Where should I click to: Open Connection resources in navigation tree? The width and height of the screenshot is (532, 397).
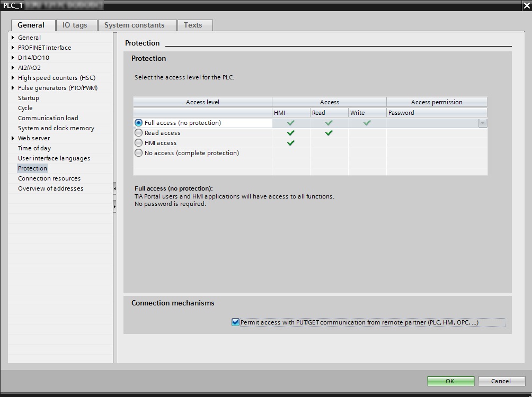tap(49, 178)
